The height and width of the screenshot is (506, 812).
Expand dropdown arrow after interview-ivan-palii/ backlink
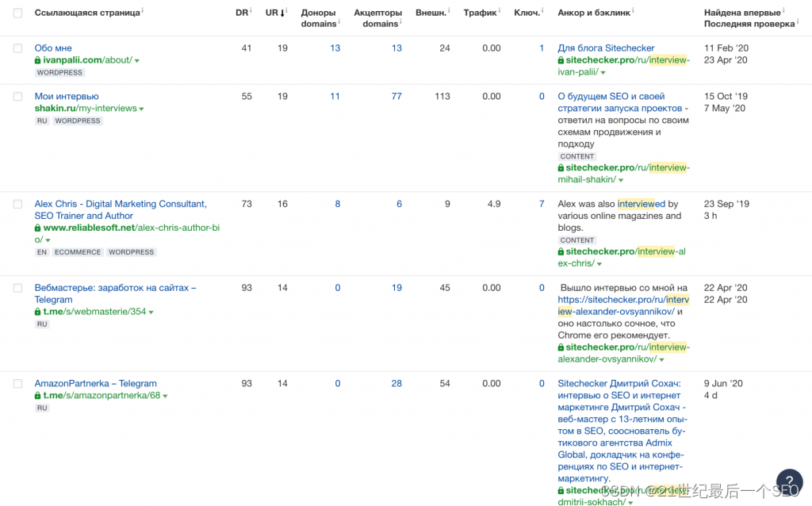(x=603, y=73)
